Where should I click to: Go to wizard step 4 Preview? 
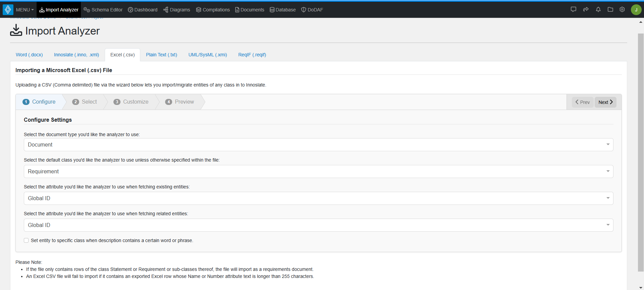[x=180, y=102]
